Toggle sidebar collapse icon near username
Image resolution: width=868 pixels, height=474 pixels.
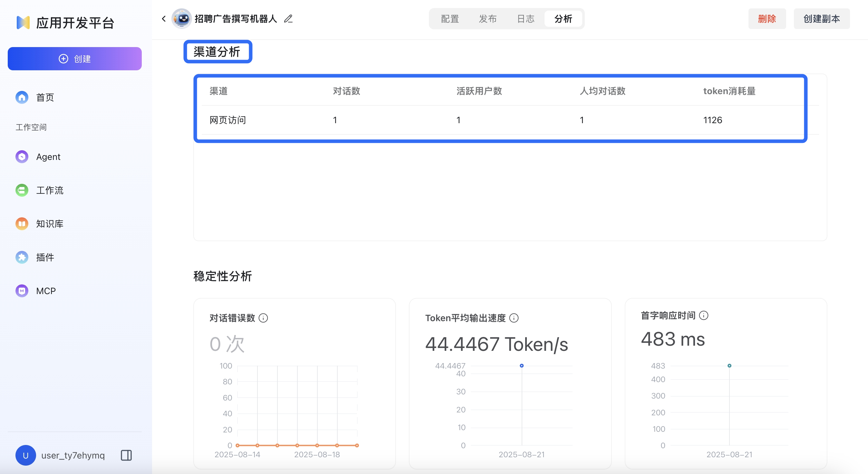tap(126, 455)
